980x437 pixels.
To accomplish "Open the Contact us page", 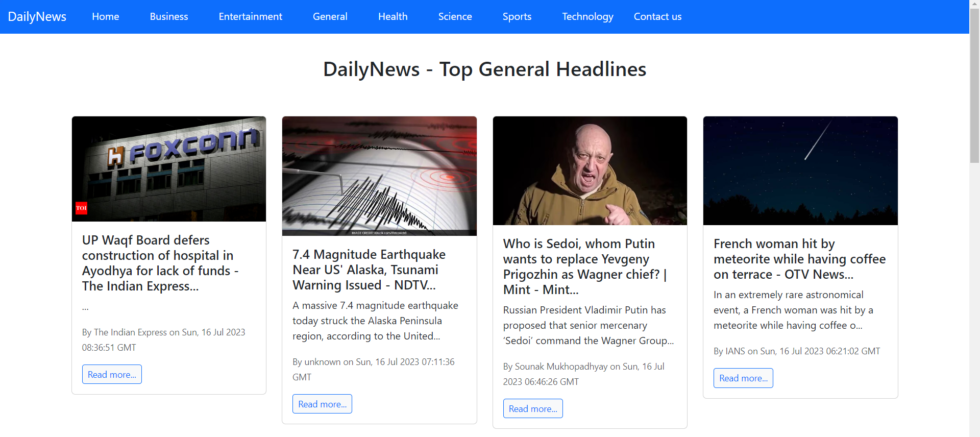I will tap(657, 16).
